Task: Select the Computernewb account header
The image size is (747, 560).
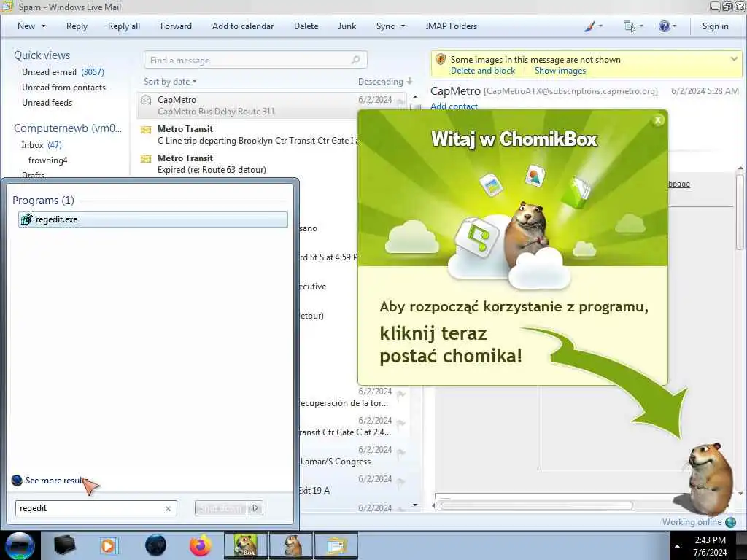Action: [x=68, y=128]
